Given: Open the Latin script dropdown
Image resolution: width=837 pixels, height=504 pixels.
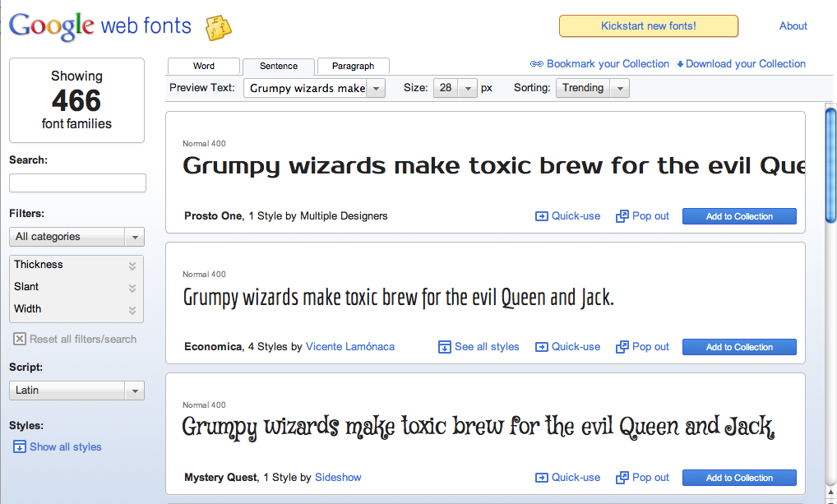Looking at the screenshot, I should point(76,391).
